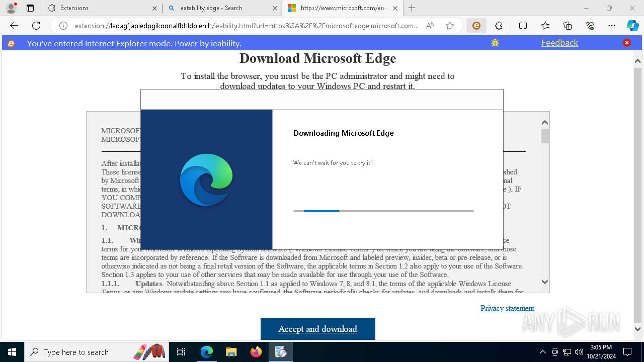
Task: Click page scrollbar up arrow
Action: coord(638,61)
